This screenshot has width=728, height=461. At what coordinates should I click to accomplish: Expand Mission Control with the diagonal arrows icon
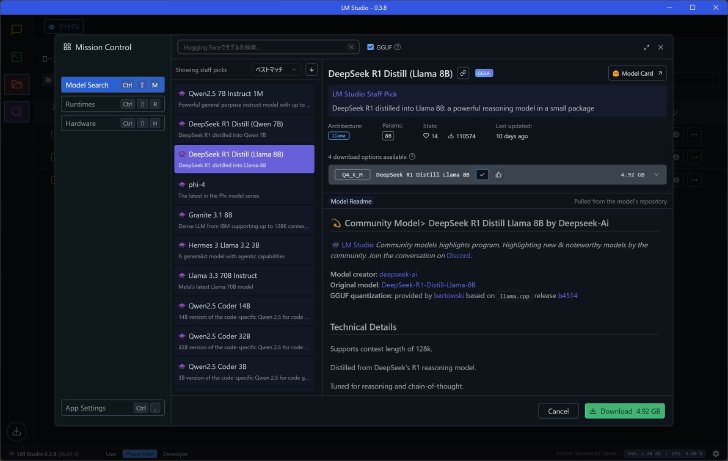coord(646,47)
